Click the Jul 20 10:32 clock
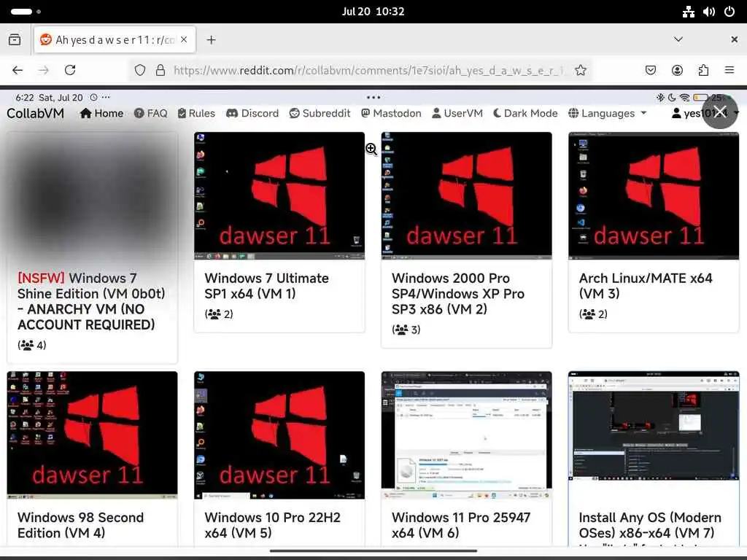 [x=373, y=12]
